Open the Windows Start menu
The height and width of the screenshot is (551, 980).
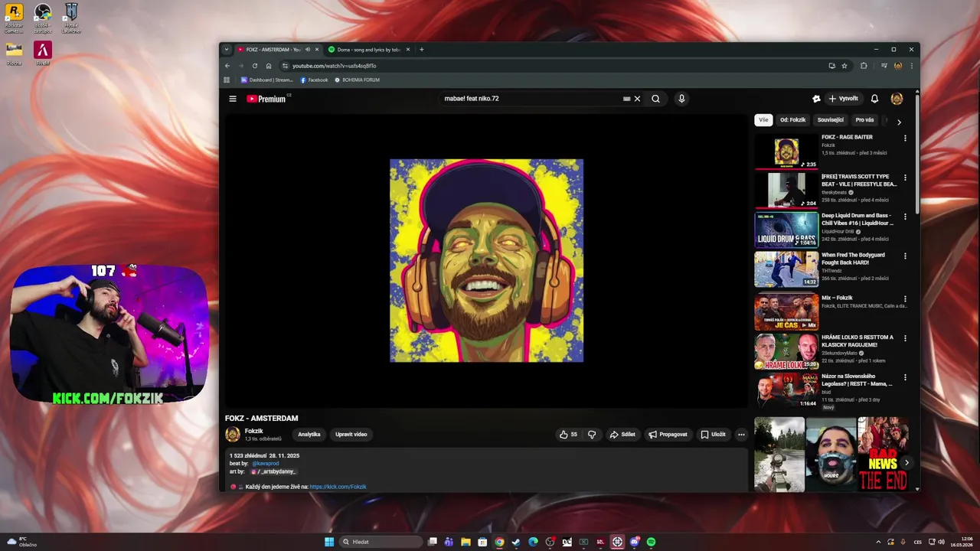tap(329, 542)
